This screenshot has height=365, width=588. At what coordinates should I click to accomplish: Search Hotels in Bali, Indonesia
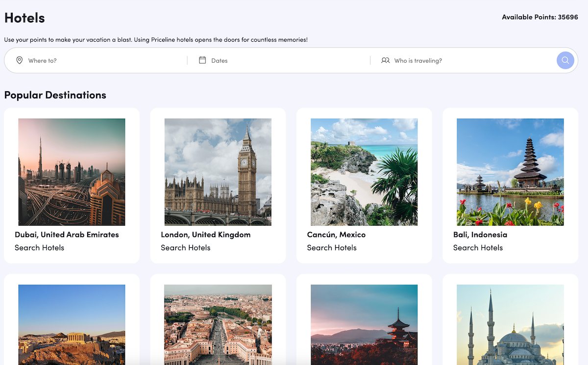[478, 248]
